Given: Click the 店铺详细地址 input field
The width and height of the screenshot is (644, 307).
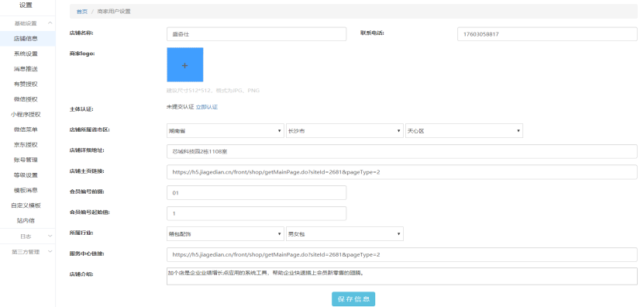Looking at the screenshot, I should point(402,151).
